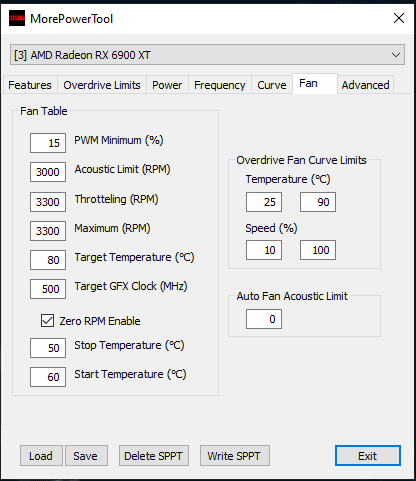Switch to the Features tab
Screen dimensions: 416x481
tap(30, 85)
